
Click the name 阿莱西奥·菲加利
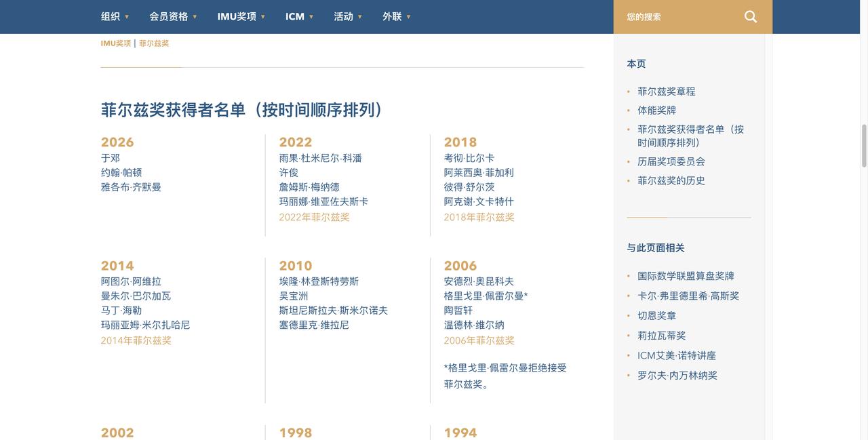click(x=479, y=173)
